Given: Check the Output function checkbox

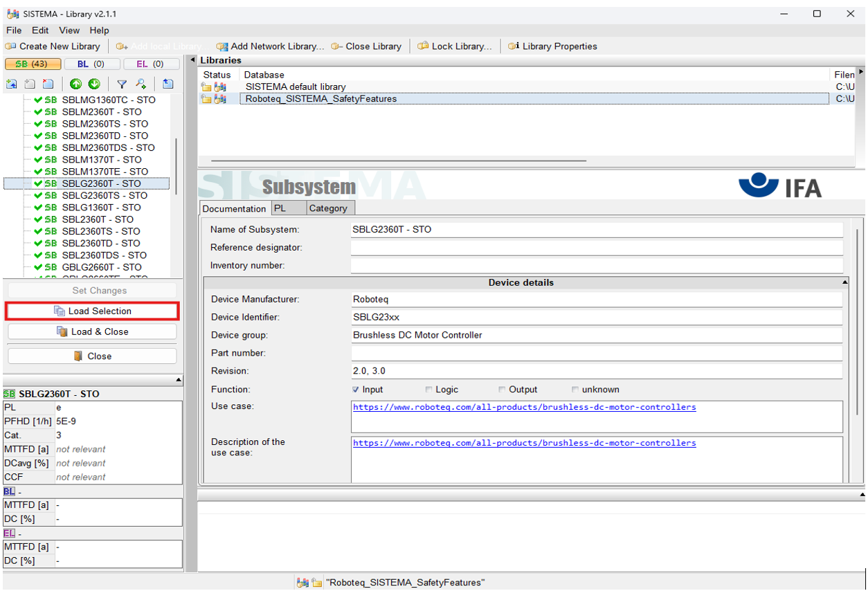Looking at the screenshot, I should tap(503, 390).
